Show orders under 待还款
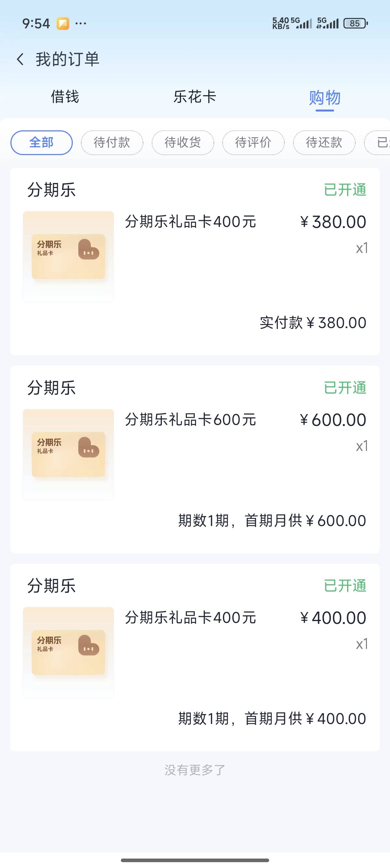Screen dimensions: 390x868 pyautogui.click(x=324, y=142)
